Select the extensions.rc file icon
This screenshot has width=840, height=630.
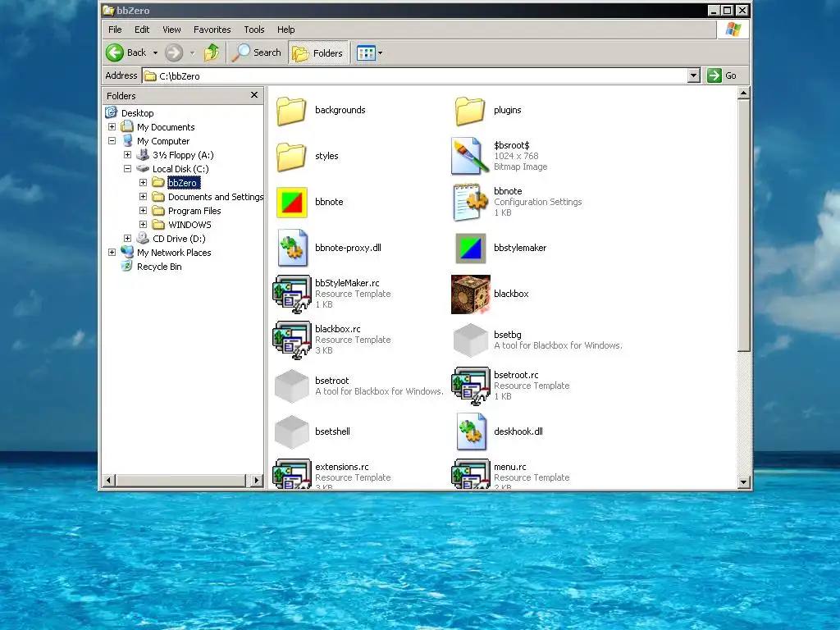point(291,473)
